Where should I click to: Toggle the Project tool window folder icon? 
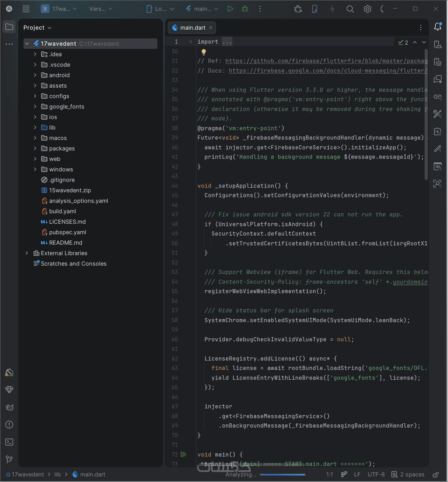[9, 27]
